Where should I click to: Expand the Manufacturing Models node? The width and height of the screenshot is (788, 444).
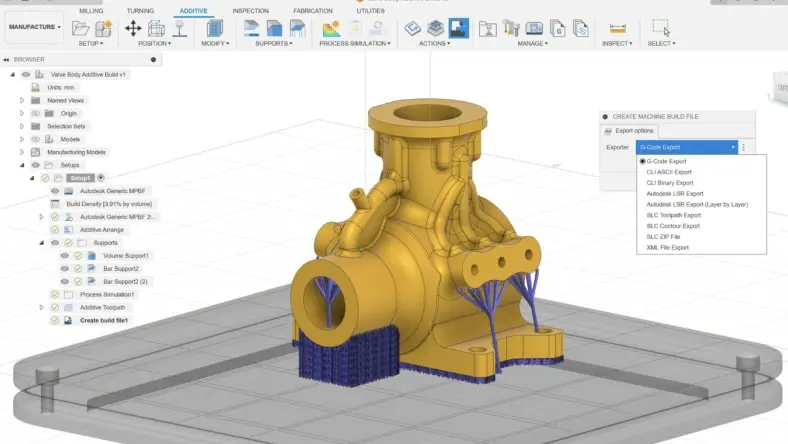pos(22,152)
